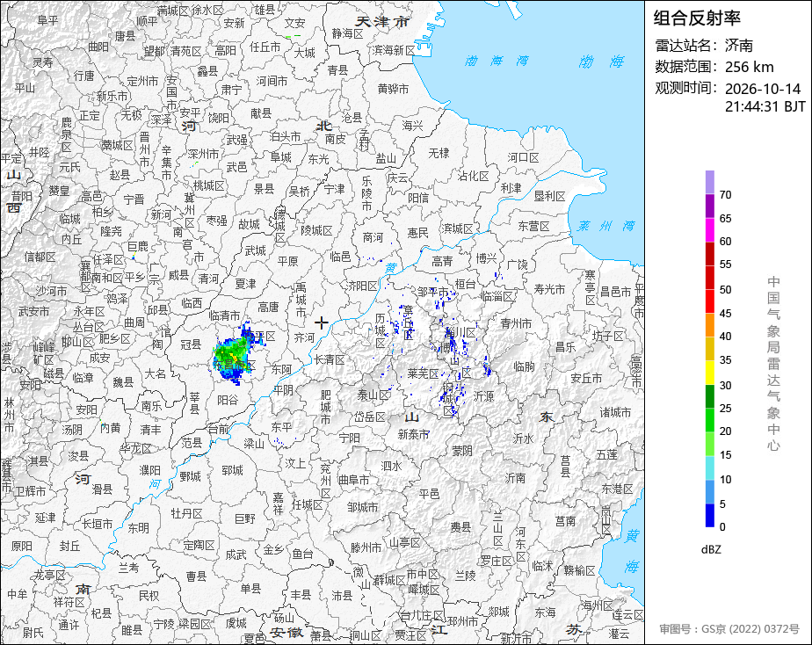Click the light purple top legend color band
The height and width of the screenshot is (645, 812).
(709, 182)
